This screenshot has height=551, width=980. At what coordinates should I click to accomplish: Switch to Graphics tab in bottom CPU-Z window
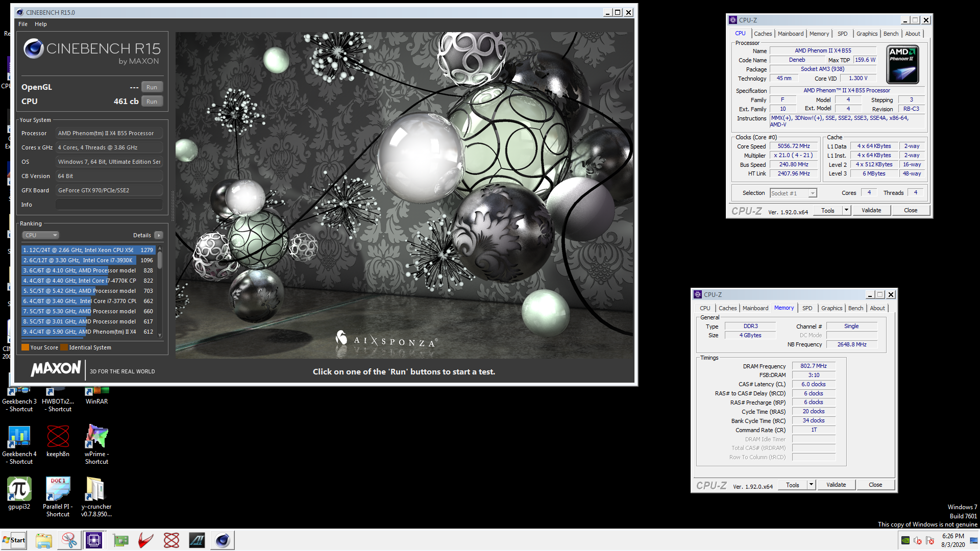click(832, 308)
